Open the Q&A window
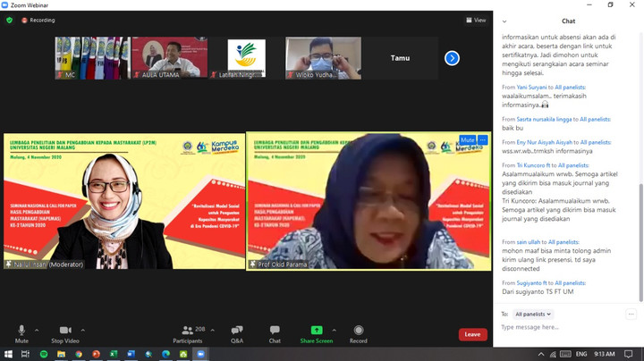The width and height of the screenshot is (644, 361). point(237,332)
